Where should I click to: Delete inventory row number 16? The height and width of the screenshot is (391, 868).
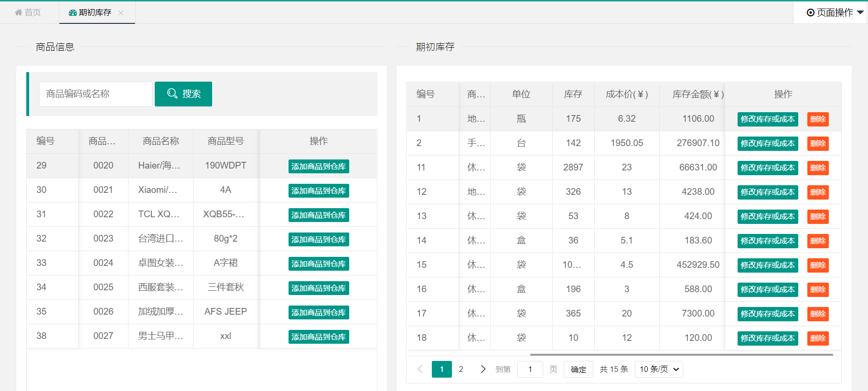(818, 290)
